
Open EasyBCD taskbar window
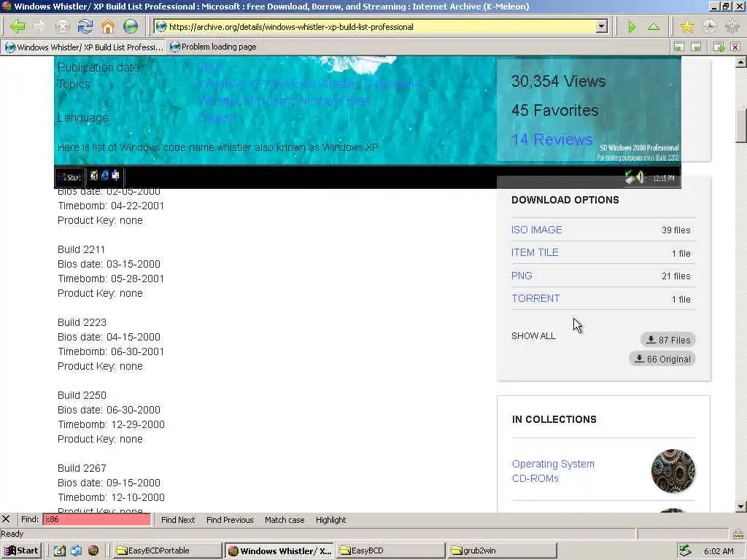[391, 551]
